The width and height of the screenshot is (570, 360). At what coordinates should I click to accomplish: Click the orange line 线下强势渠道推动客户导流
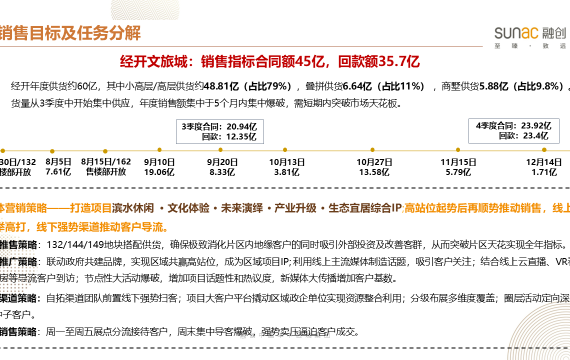point(102,227)
